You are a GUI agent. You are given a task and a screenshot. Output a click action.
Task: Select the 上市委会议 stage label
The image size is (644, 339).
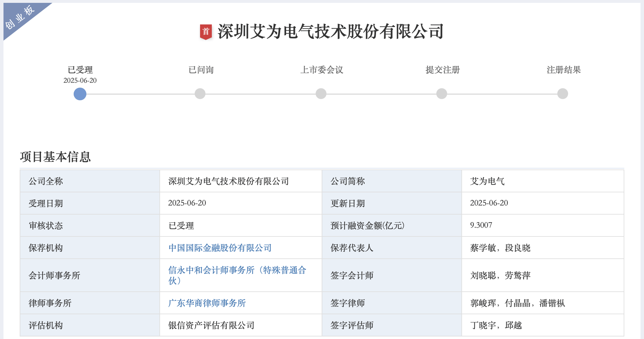(x=322, y=70)
